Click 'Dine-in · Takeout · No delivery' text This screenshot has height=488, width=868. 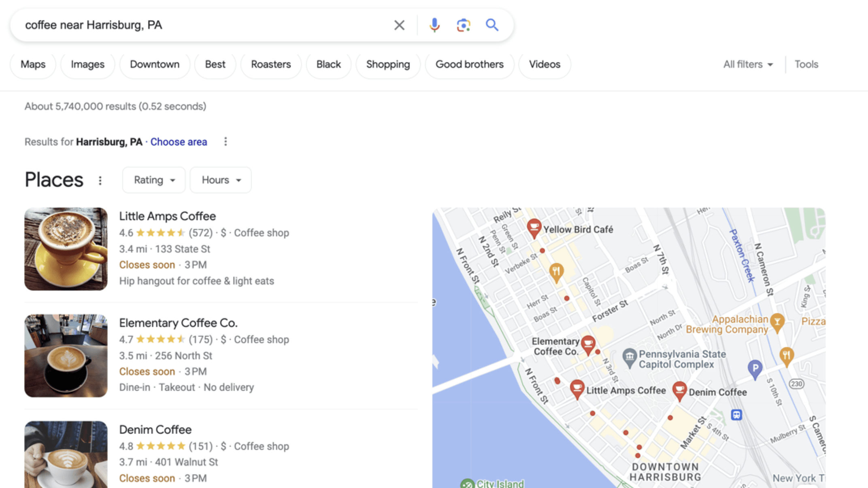[186, 387]
